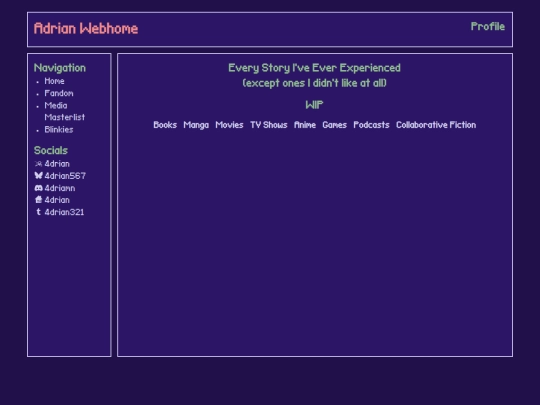Image resolution: width=540 pixels, height=405 pixels.
Task: Open the Media Masterlist page
Action: (64, 111)
